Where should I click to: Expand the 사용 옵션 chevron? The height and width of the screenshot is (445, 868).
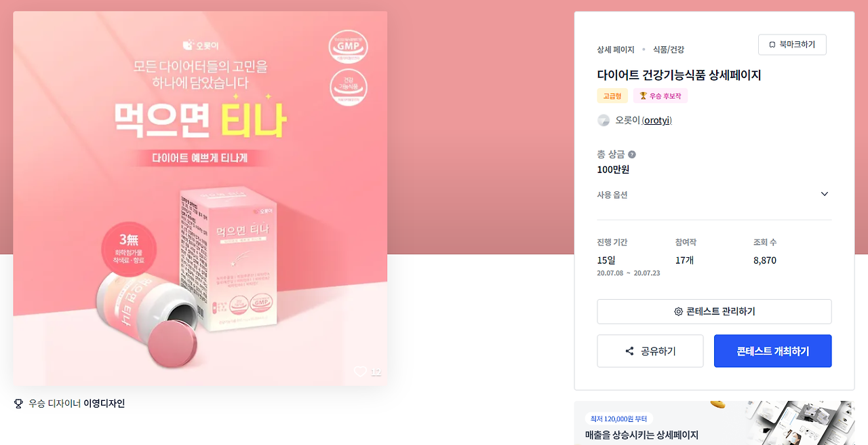click(825, 194)
